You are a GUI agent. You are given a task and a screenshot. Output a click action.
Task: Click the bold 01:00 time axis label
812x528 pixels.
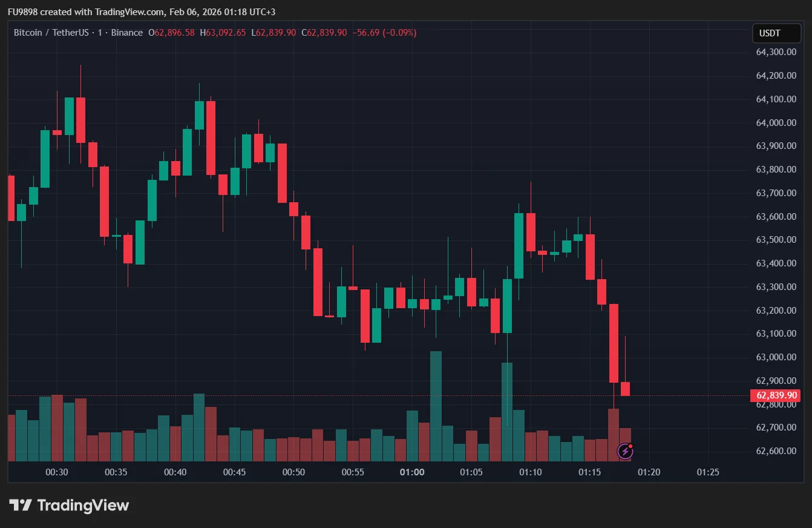pyautogui.click(x=412, y=472)
